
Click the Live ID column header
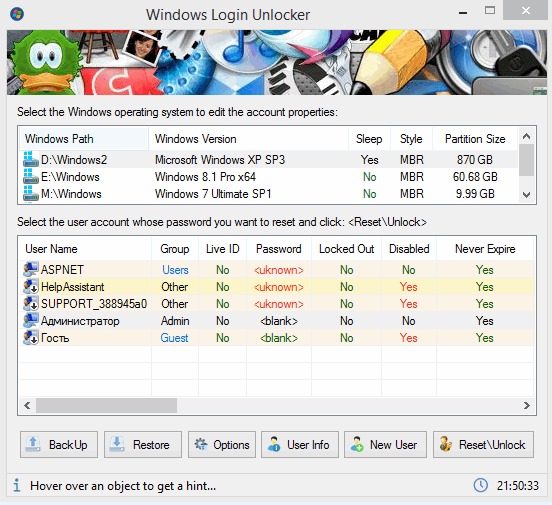[222, 249]
